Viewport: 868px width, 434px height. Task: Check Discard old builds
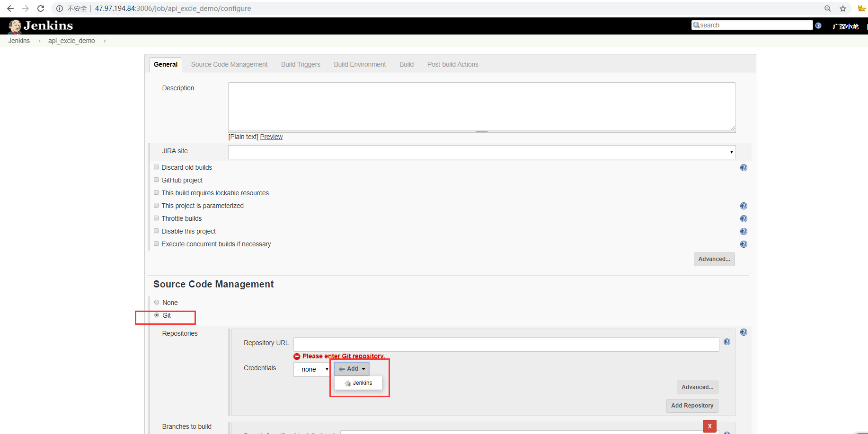point(156,167)
